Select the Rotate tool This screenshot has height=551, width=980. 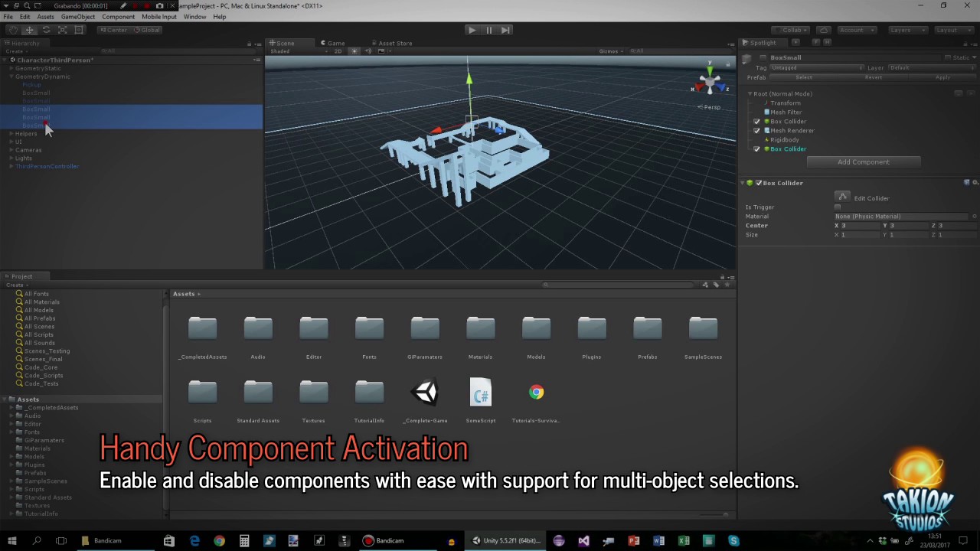(46, 30)
